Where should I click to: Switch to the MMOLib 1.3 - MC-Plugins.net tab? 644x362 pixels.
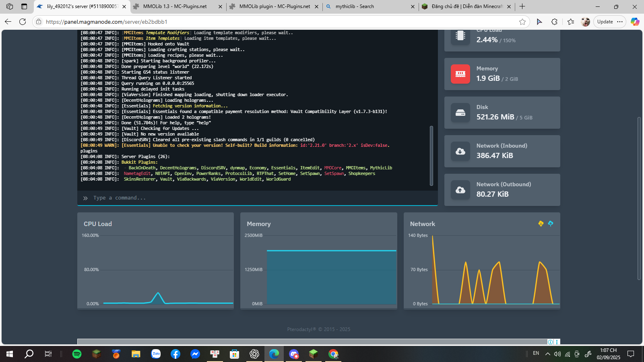tap(175, 6)
